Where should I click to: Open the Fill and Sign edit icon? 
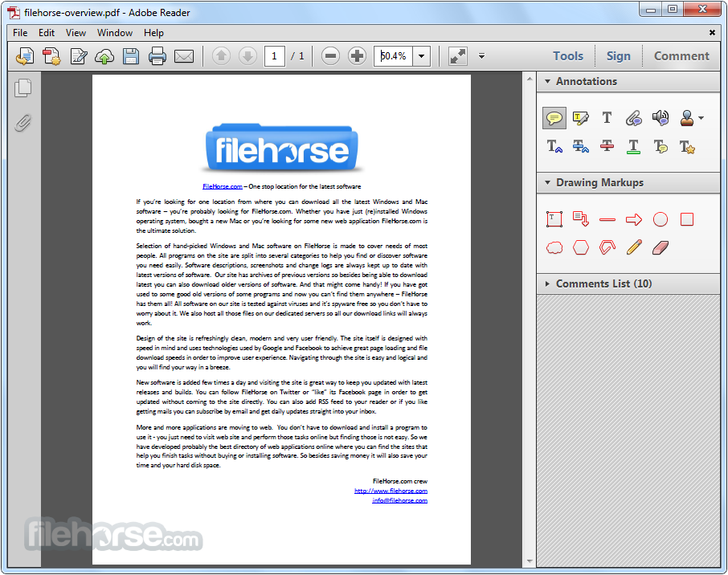coord(79,56)
